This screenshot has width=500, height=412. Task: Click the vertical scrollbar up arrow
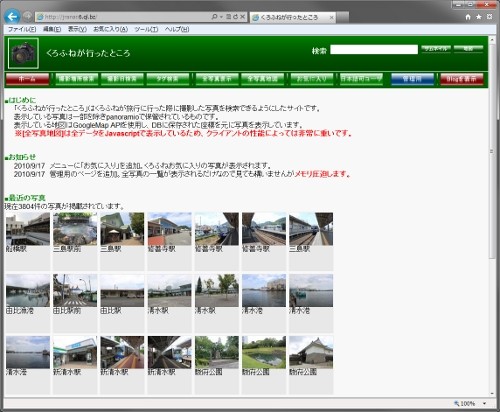[x=492, y=39]
